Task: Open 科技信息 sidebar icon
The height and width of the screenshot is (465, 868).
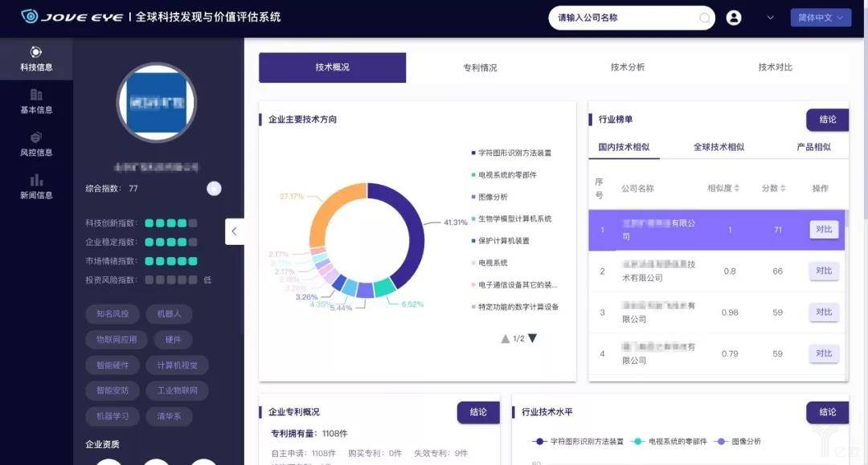Action: pos(36,52)
